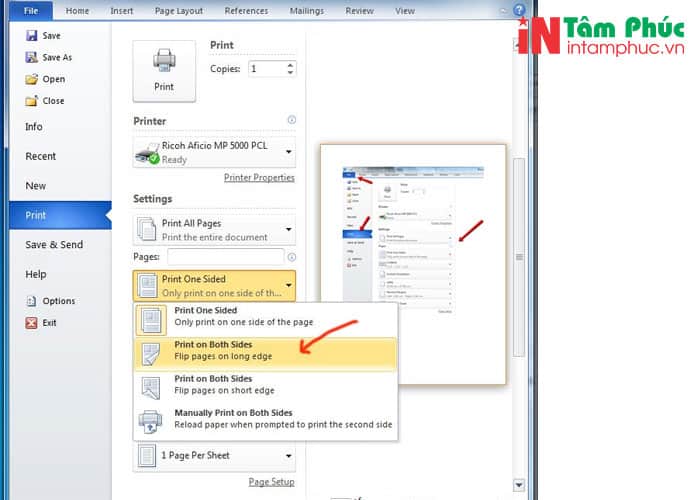The height and width of the screenshot is (500, 700).
Task: Click the flip on long edge icon
Action: click(151, 354)
